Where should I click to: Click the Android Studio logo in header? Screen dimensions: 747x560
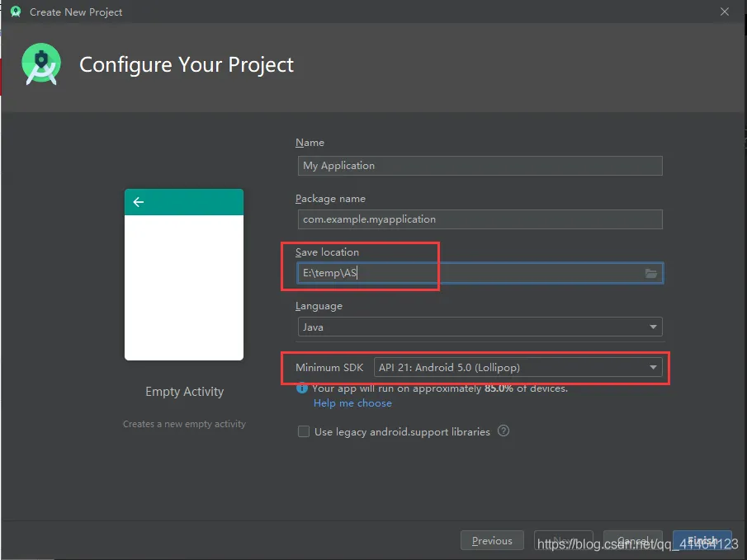pos(41,64)
